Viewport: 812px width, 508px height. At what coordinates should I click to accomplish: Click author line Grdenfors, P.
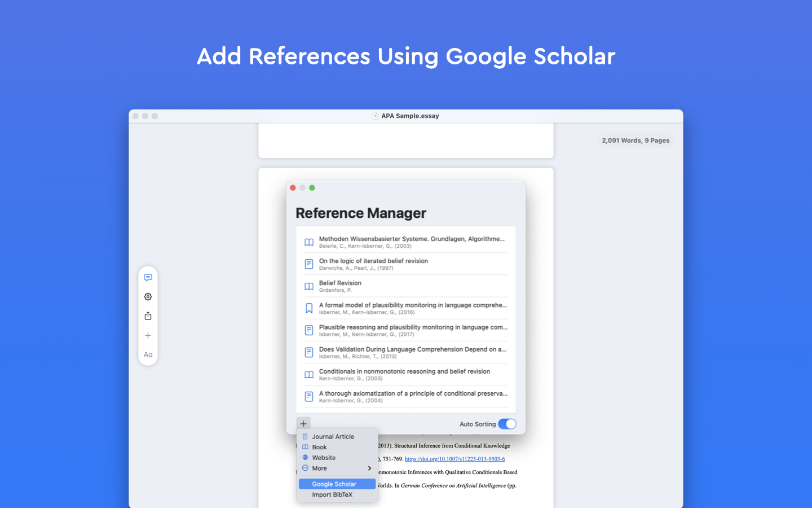(336, 290)
